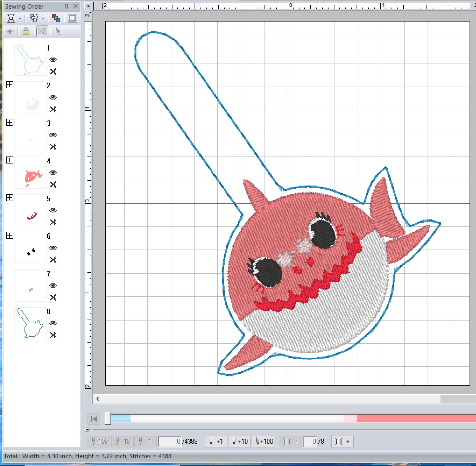476x466 pixels.
Task: Toggle the scissors trim button in toolbar
Action: click(x=42, y=31)
